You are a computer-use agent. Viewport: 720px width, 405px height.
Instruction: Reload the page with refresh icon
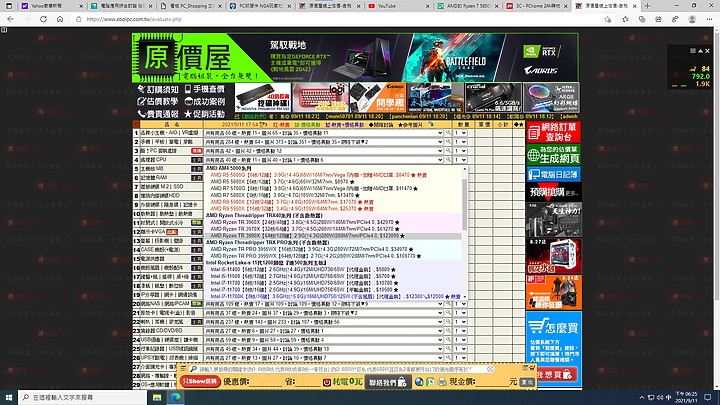[43, 19]
